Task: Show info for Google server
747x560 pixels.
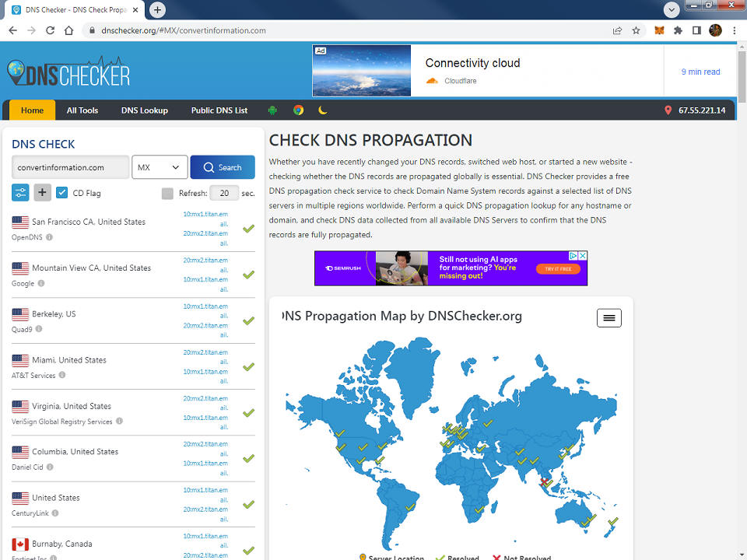Action: (x=41, y=283)
